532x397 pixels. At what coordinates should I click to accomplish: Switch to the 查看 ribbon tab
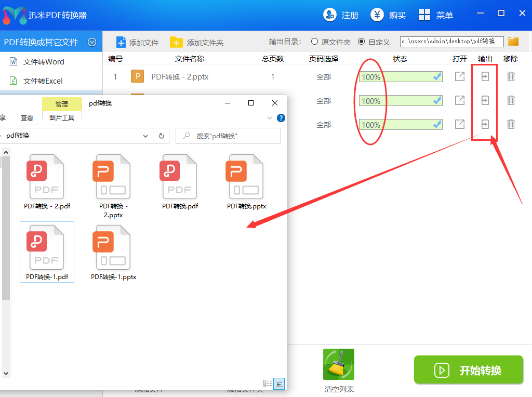pos(27,118)
